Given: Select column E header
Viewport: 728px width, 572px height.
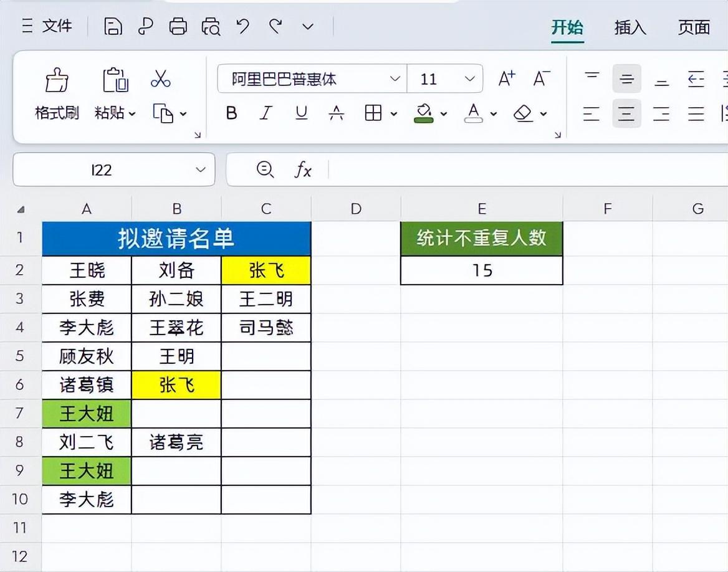Looking at the screenshot, I should coord(482,209).
